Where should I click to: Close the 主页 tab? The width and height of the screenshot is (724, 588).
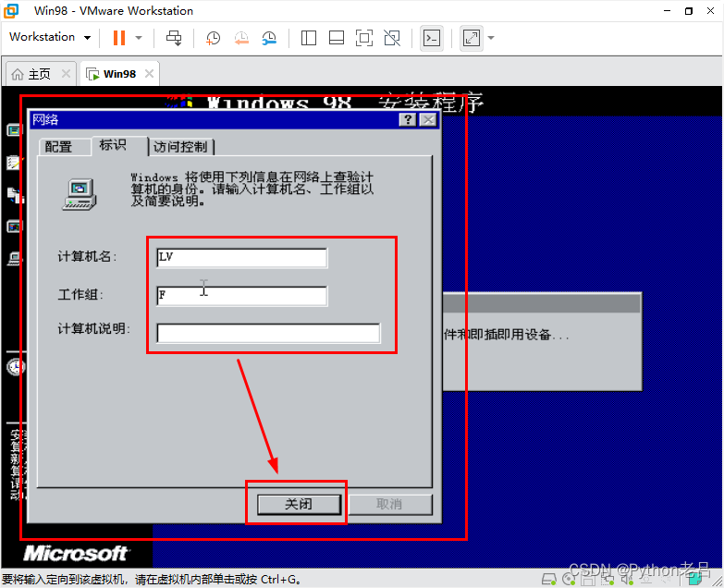(x=66, y=73)
